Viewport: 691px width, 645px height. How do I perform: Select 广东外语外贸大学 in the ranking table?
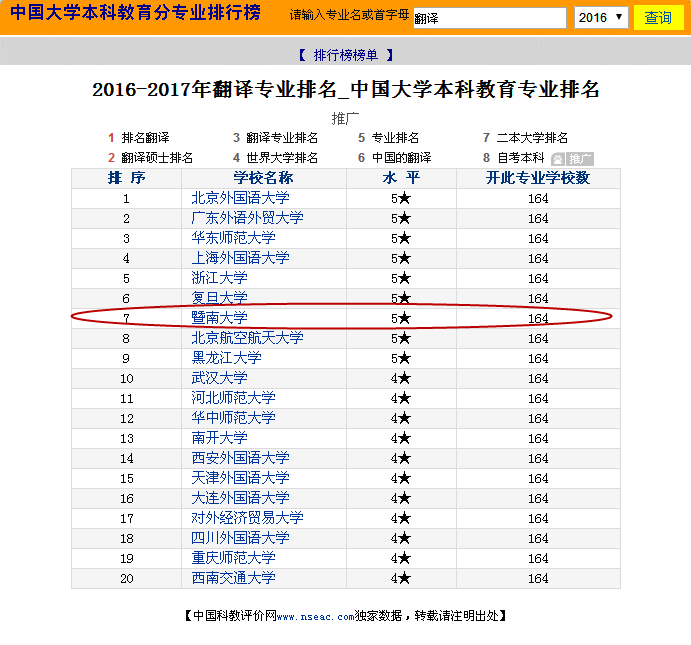click(247, 218)
